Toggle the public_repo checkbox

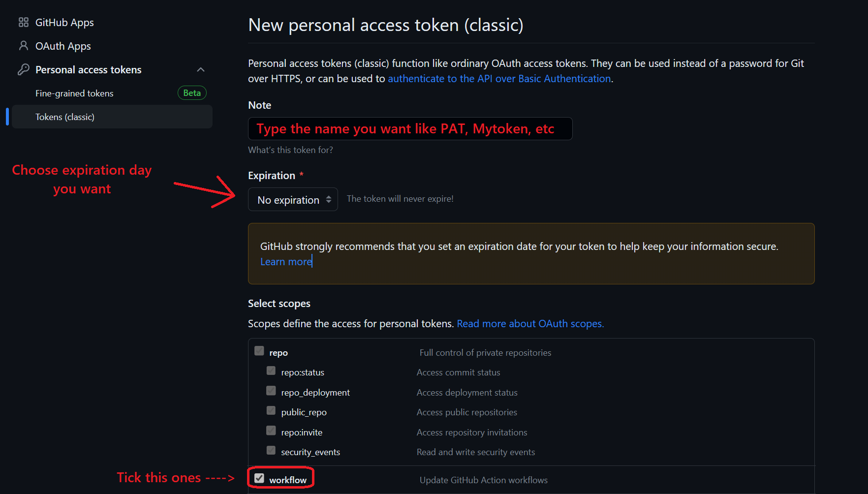[x=271, y=410]
